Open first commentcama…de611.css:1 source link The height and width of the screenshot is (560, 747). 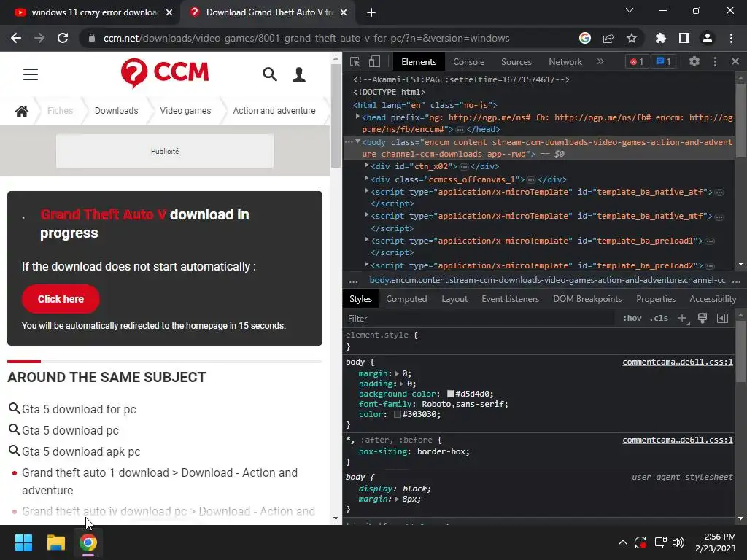pyautogui.click(x=678, y=362)
